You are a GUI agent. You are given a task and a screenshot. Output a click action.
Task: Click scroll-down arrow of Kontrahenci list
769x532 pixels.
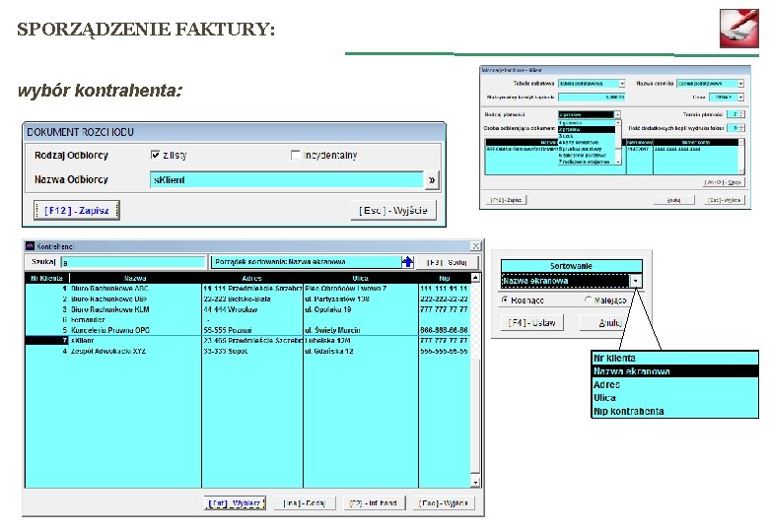coord(475,483)
